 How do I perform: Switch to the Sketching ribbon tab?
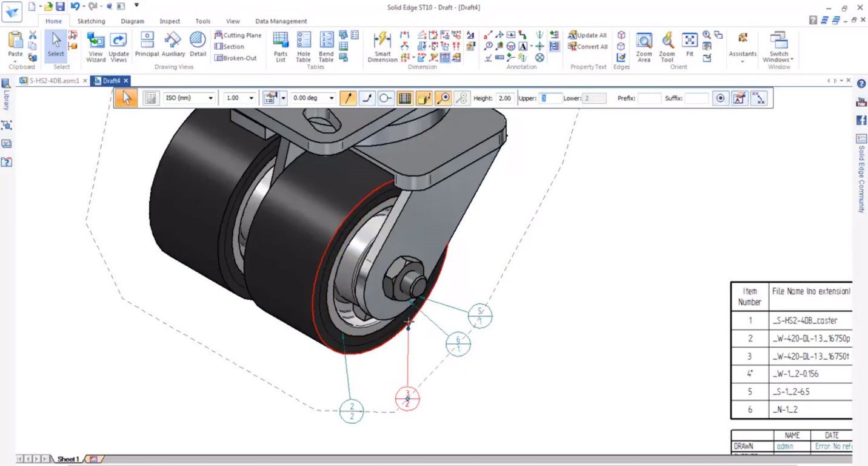91,21
